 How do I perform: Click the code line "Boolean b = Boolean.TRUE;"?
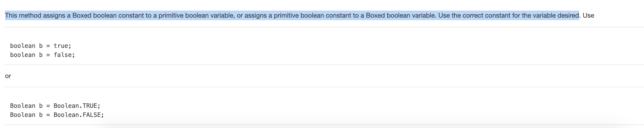tap(55, 106)
